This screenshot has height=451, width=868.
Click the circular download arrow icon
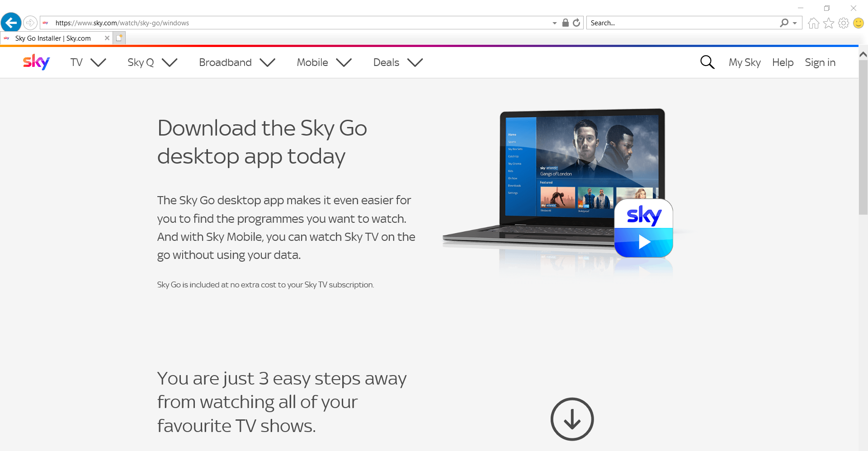[572, 419]
